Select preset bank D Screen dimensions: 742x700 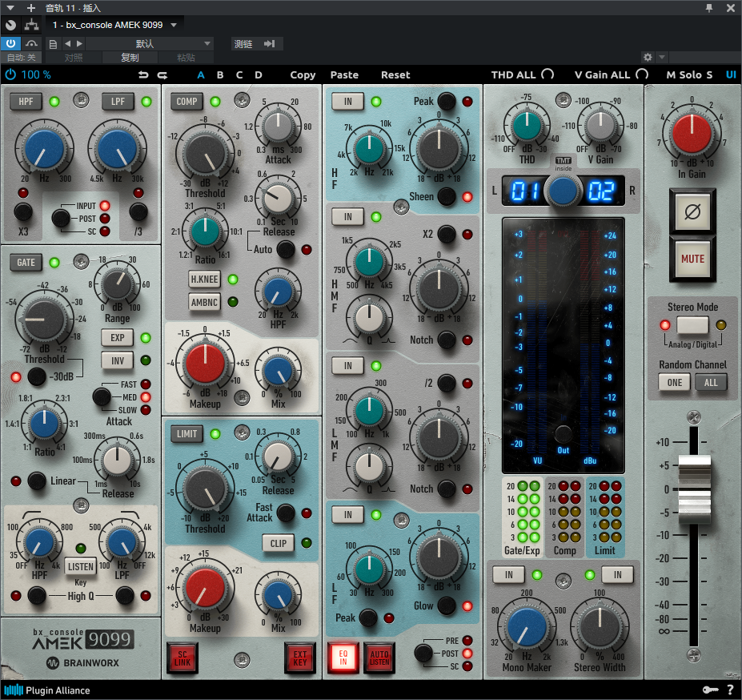[x=259, y=74]
